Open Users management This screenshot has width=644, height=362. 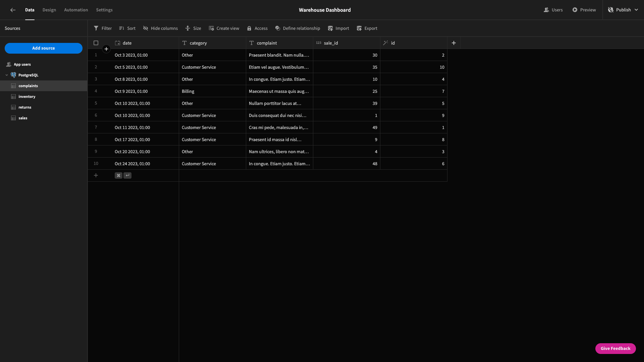(553, 10)
